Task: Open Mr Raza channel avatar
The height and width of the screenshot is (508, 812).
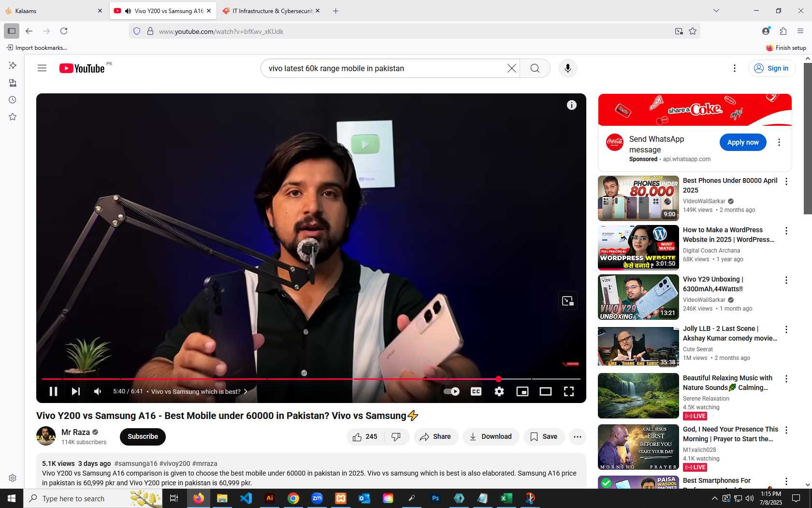Action: tap(46, 436)
